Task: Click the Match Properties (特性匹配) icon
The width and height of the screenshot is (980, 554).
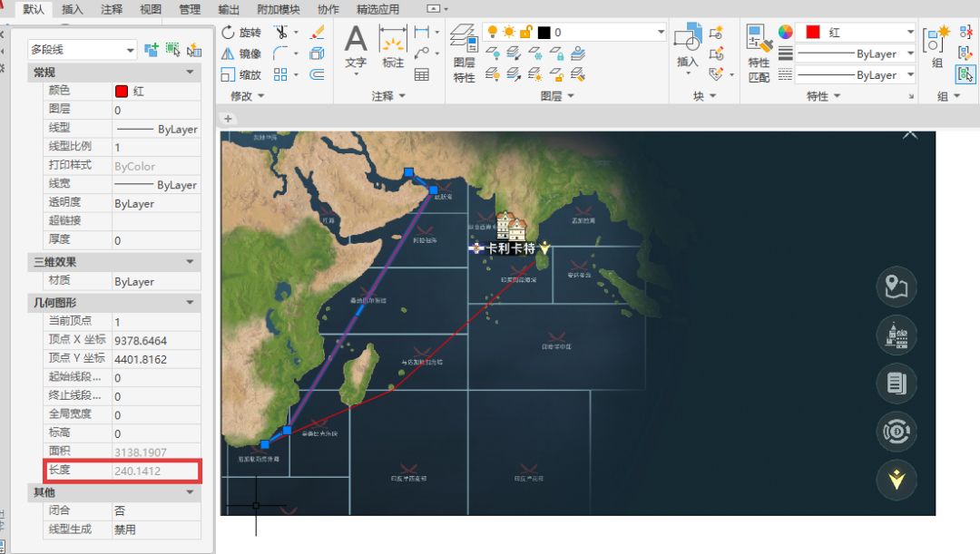Action: pyautogui.click(x=759, y=53)
